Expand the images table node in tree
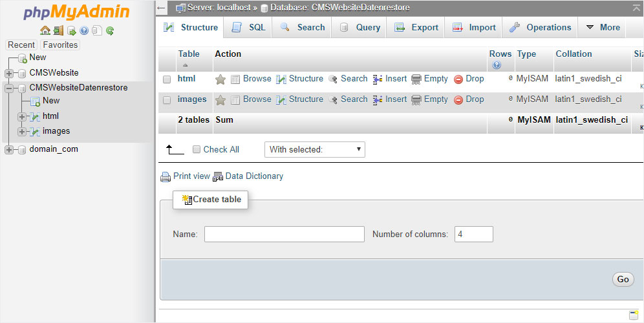644x323 pixels. tap(22, 132)
